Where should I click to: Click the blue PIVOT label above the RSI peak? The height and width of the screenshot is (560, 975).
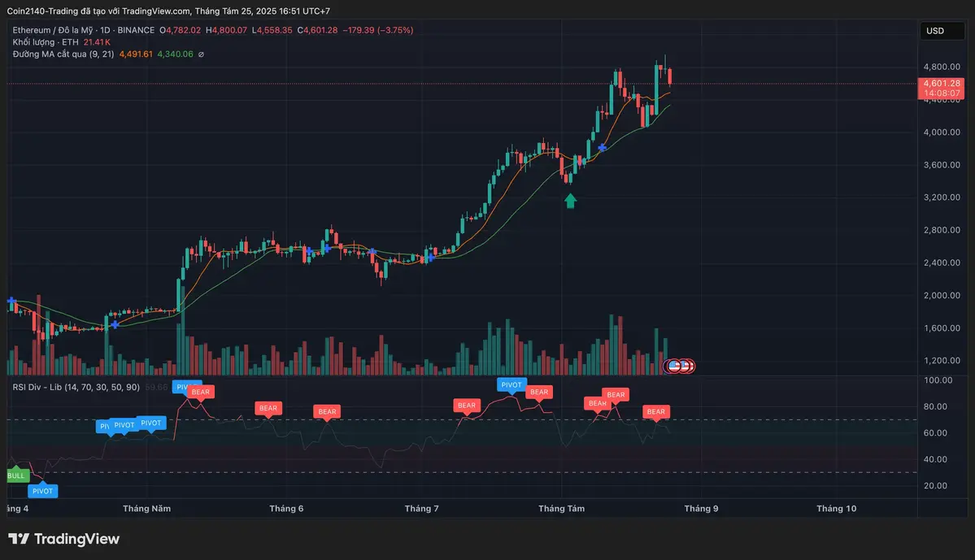pos(511,384)
